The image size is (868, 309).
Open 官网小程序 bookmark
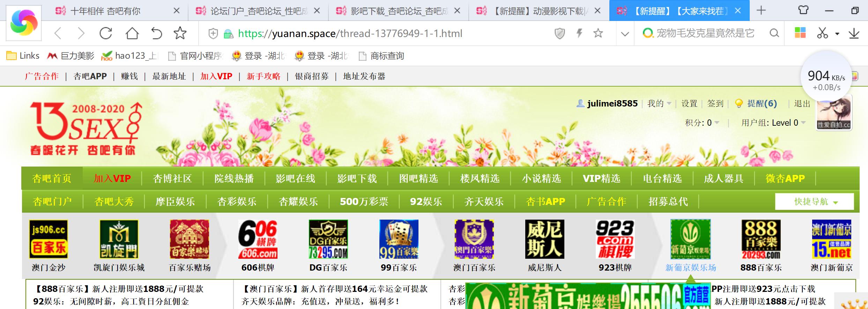tap(195, 56)
